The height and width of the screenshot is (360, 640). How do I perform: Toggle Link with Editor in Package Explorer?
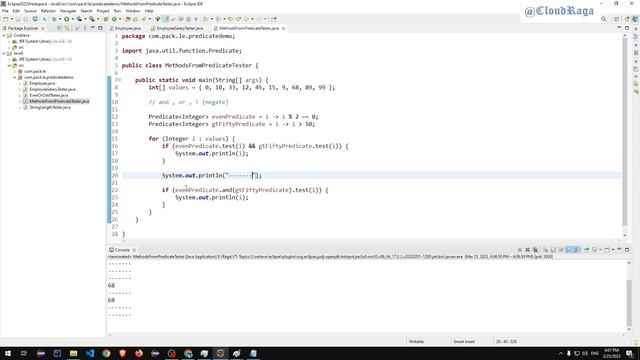pyautogui.click(x=67, y=28)
